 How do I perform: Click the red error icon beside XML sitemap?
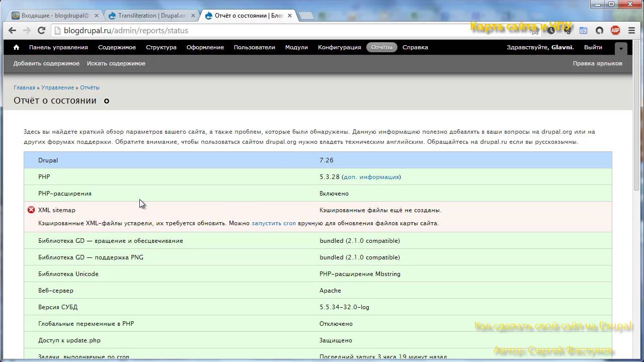click(31, 210)
